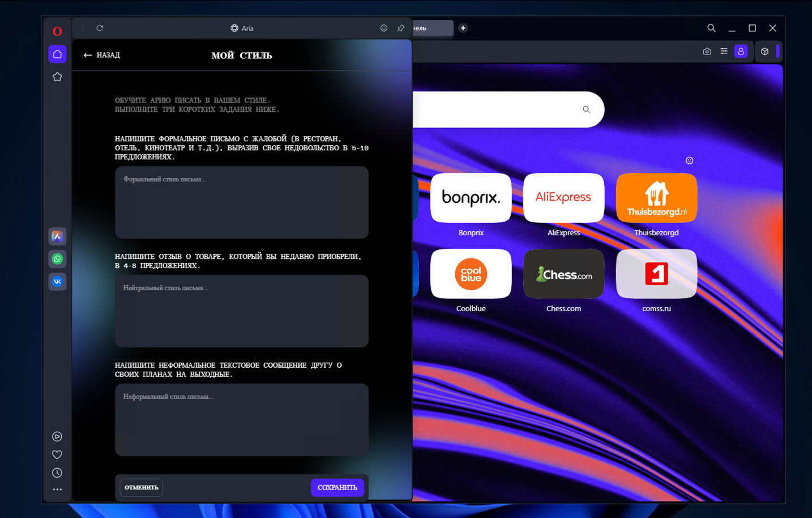Pin the Aria panel
This screenshot has width=812, height=518.
(x=401, y=28)
